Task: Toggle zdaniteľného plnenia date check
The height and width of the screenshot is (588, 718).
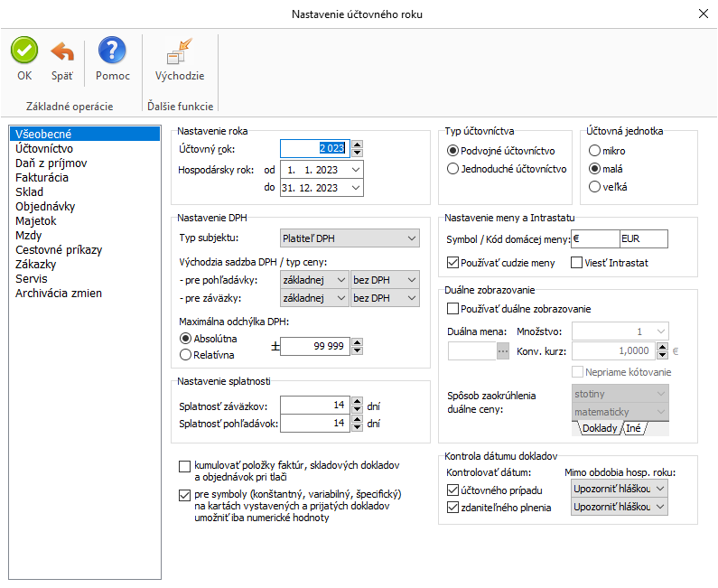Action: coord(452,508)
